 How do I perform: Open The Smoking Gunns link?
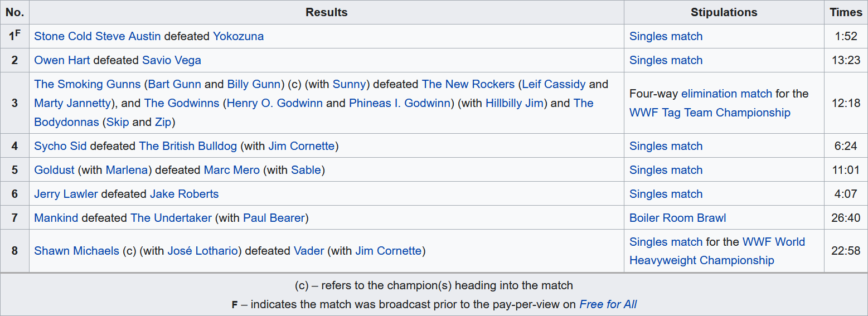tap(87, 84)
